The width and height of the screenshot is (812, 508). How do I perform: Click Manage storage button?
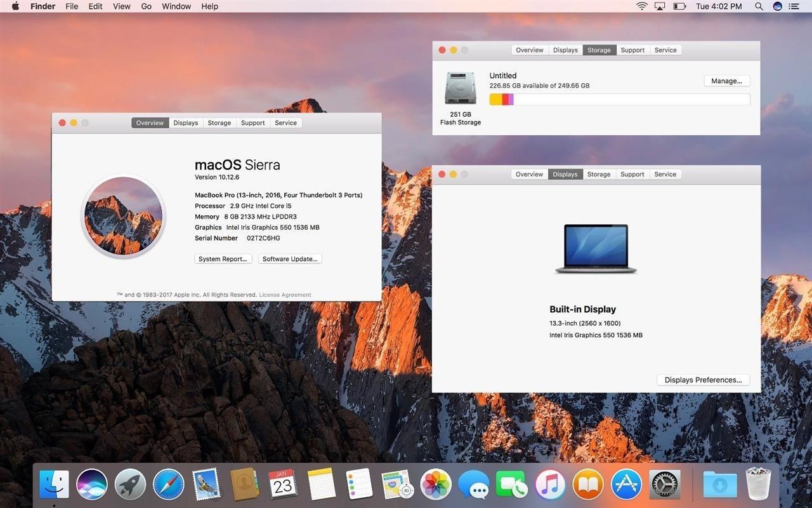[x=727, y=81]
